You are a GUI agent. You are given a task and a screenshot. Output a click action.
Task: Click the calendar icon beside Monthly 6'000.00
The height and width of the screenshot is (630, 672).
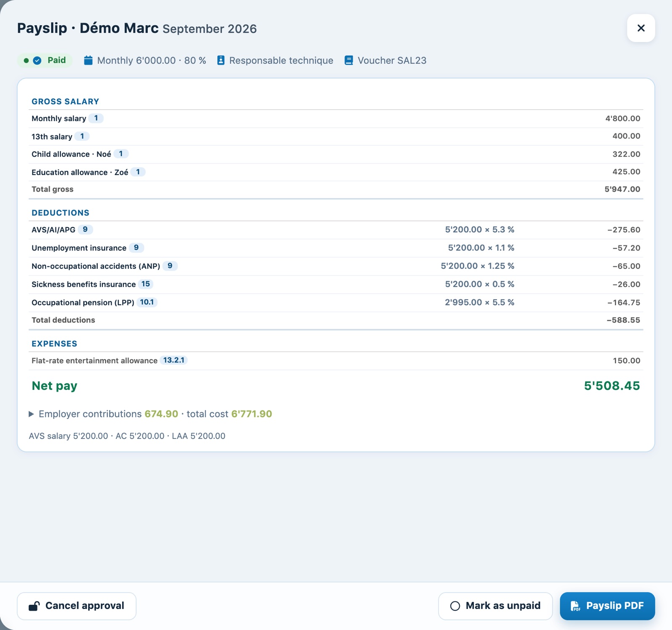[x=88, y=60]
